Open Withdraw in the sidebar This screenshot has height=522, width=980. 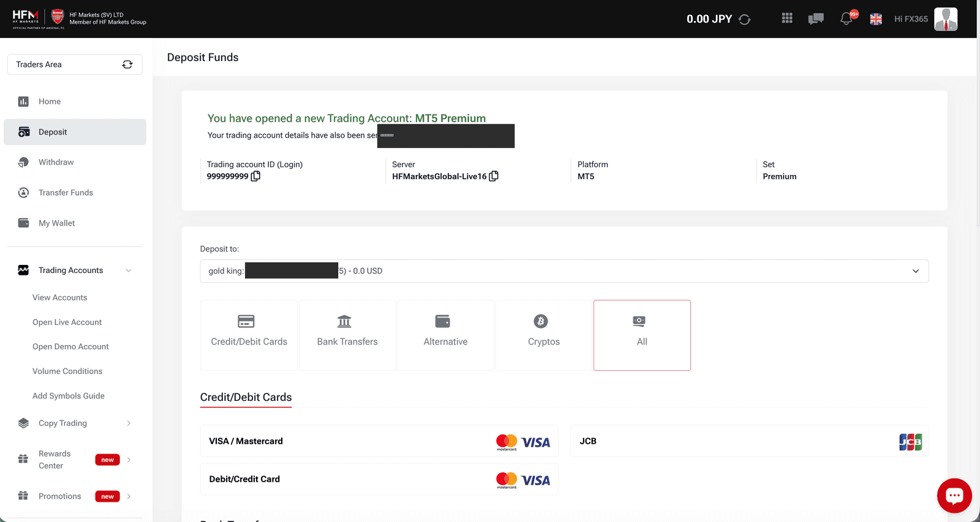pyautogui.click(x=75, y=162)
